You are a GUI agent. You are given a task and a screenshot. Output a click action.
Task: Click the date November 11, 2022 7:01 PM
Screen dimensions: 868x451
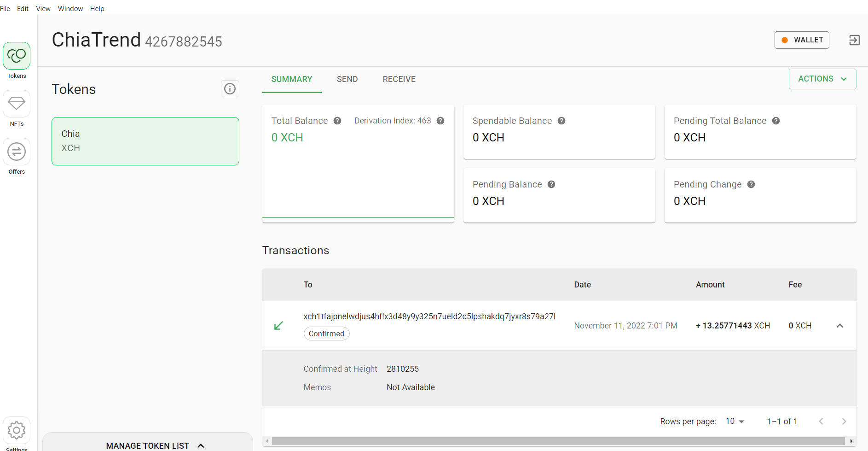[x=625, y=326]
